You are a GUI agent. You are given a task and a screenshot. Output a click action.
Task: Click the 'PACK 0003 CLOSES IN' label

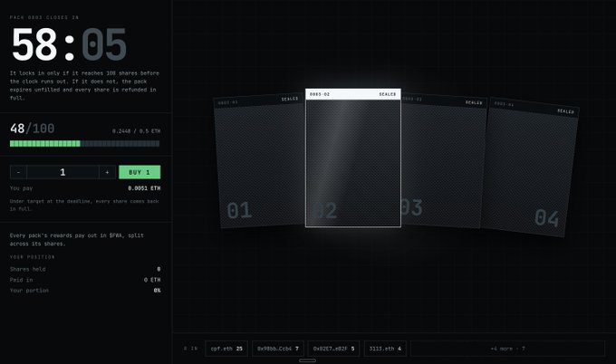(44, 18)
